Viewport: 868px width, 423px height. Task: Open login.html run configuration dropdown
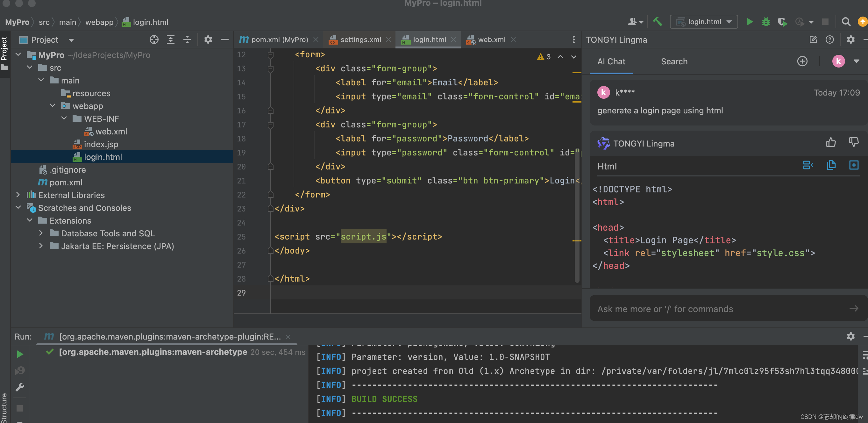click(704, 22)
